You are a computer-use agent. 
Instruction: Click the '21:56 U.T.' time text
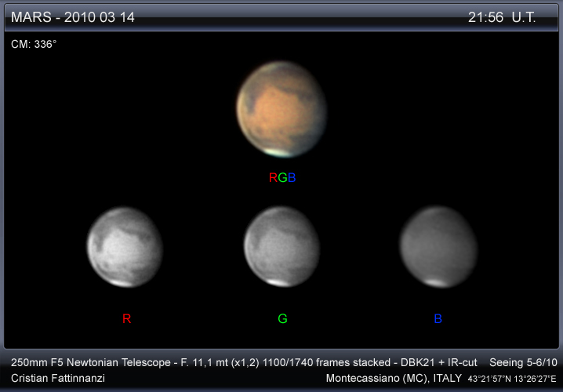click(502, 17)
